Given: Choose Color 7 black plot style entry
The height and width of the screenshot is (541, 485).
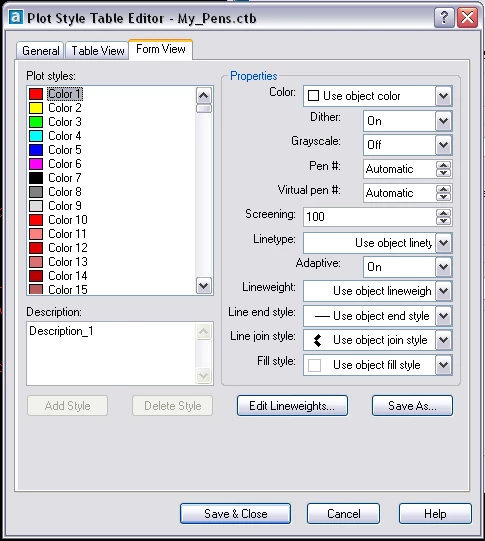Looking at the screenshot, I should (65, 178).
